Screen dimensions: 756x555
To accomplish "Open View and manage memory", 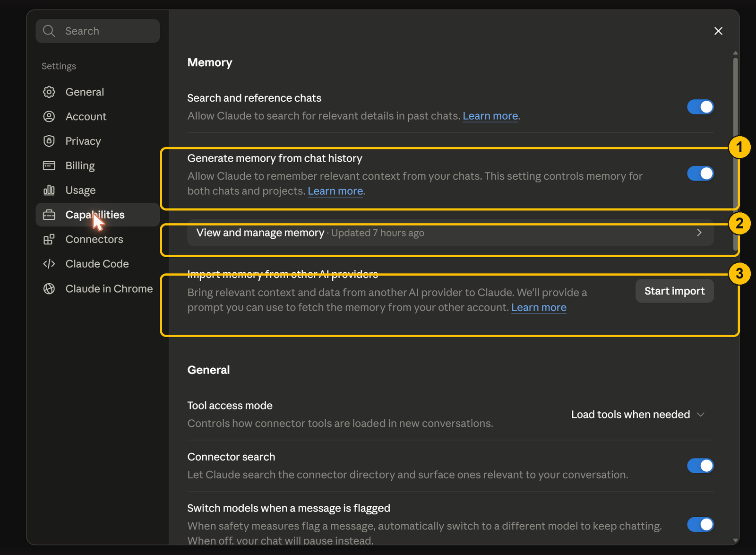I will coord(450,233).
